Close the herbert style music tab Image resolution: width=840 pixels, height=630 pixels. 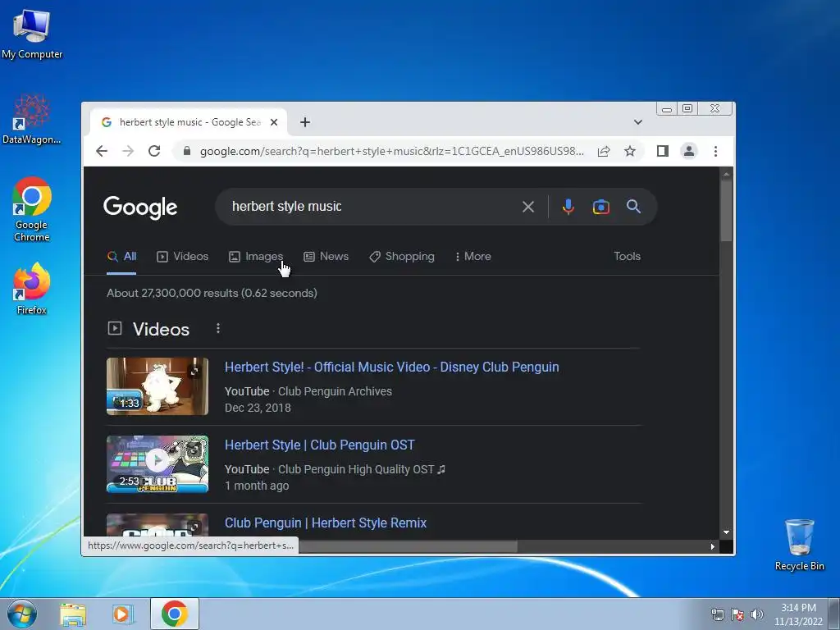274,122
